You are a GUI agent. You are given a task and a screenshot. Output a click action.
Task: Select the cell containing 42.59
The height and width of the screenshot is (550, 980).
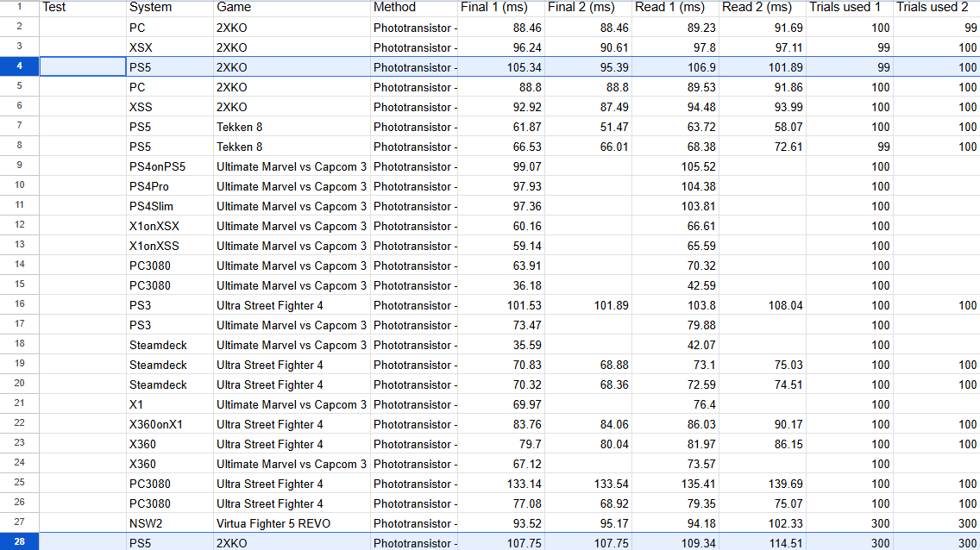(x=675, y=285)
